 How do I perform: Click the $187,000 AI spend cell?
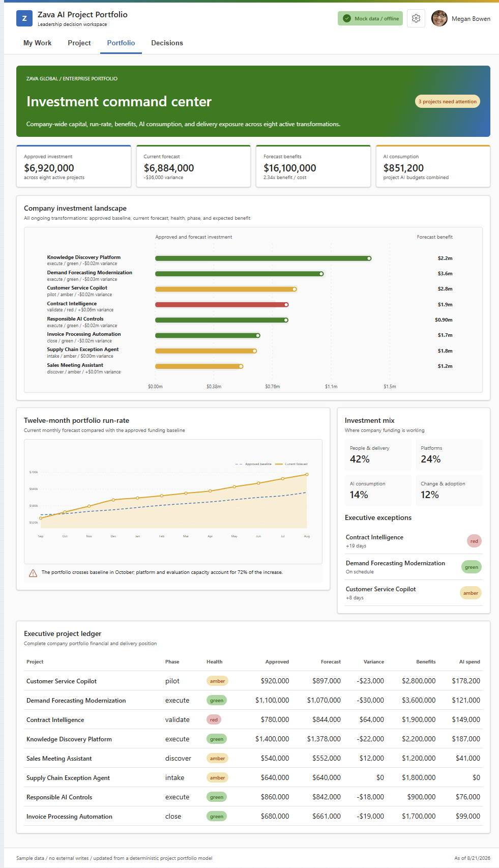click(466, 739)
